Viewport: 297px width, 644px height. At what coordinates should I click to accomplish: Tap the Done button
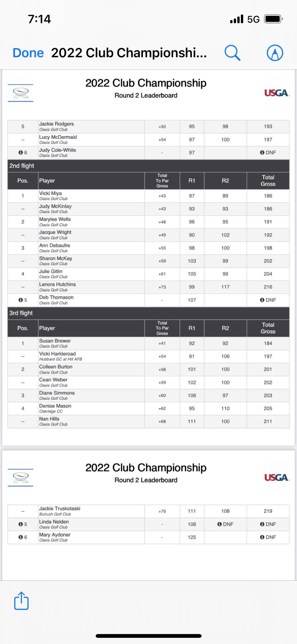[28, 53]
